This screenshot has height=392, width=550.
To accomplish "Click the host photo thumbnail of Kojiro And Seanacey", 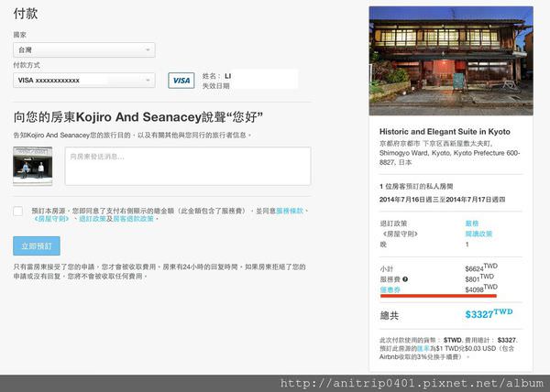I will 33,166.
